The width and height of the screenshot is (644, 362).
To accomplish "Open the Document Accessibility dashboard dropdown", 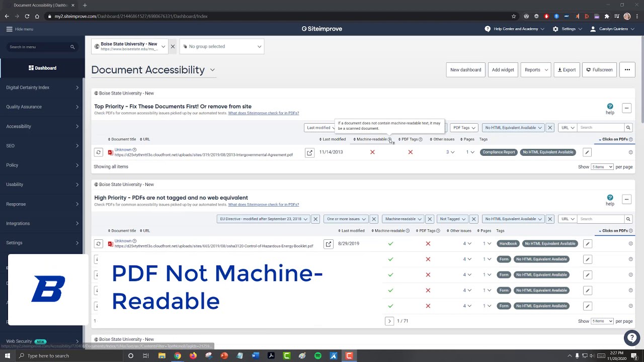I will tap(212, 70).
